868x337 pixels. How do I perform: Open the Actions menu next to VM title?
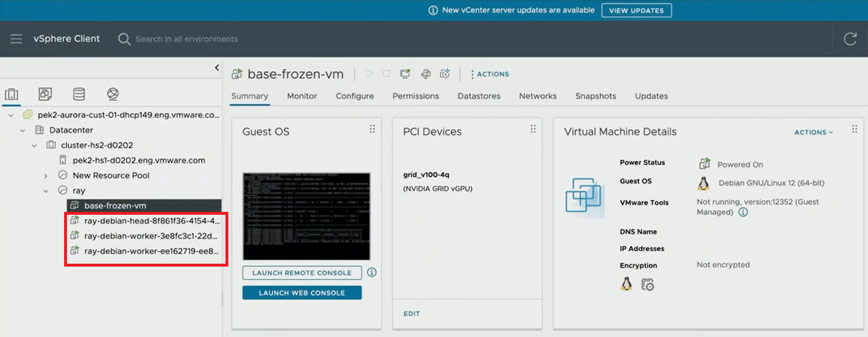click(x=489, y=74)
